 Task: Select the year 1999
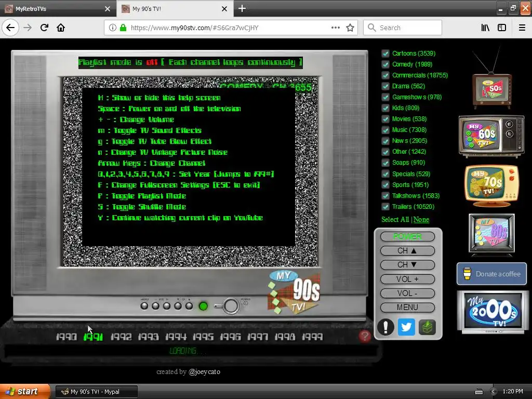click(312, 337)
